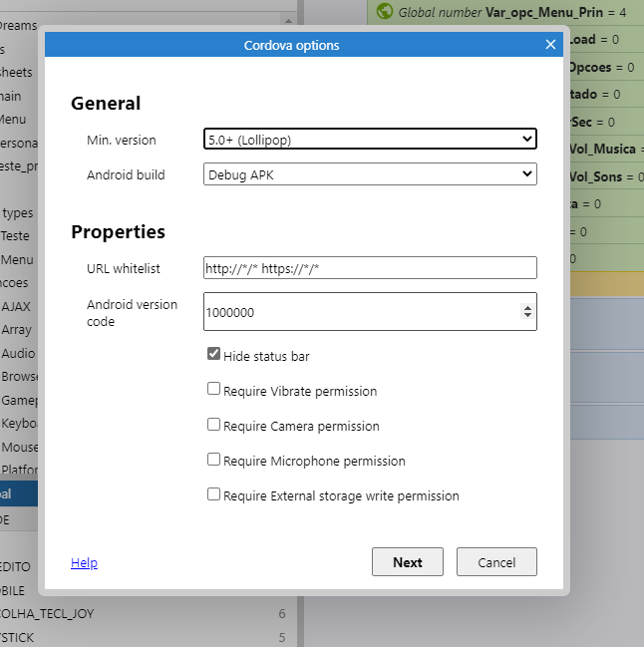Click the URL whitelist input field
The height and width of the screenshot is (647, 644).
click(370, 268)
